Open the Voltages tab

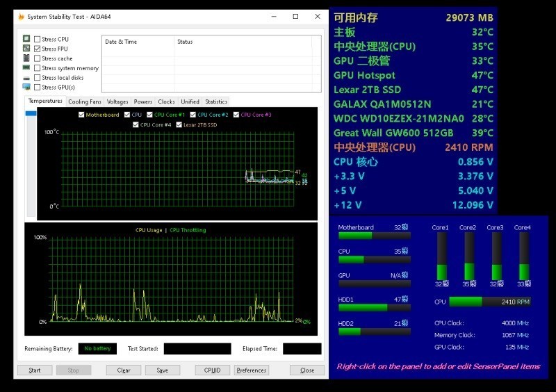tap(117, 101)
